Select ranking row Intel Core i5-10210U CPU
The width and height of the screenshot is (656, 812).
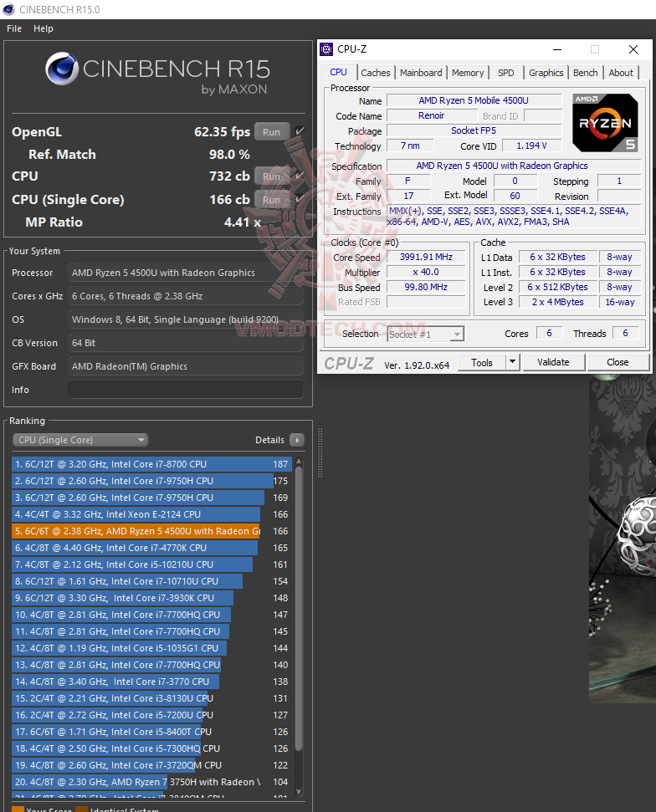point(151,564)
